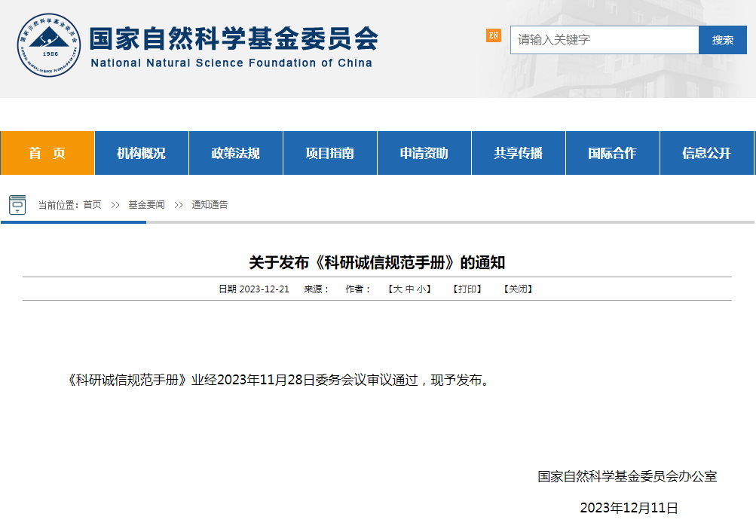
Task: Set font size to 小 (small)
Action: pyautogui.click(x=421, y=289)
